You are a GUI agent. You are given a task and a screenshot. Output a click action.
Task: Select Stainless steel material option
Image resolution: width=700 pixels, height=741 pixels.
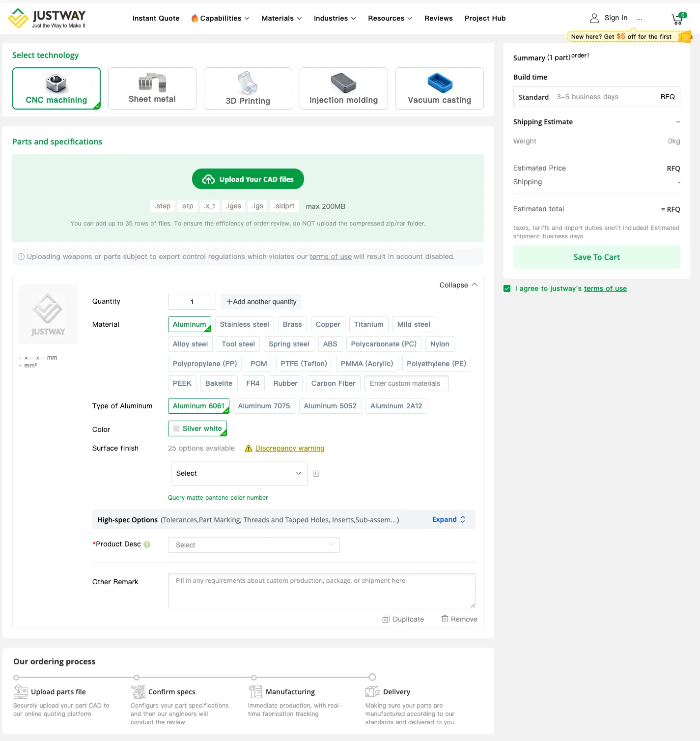pos(245,324)
